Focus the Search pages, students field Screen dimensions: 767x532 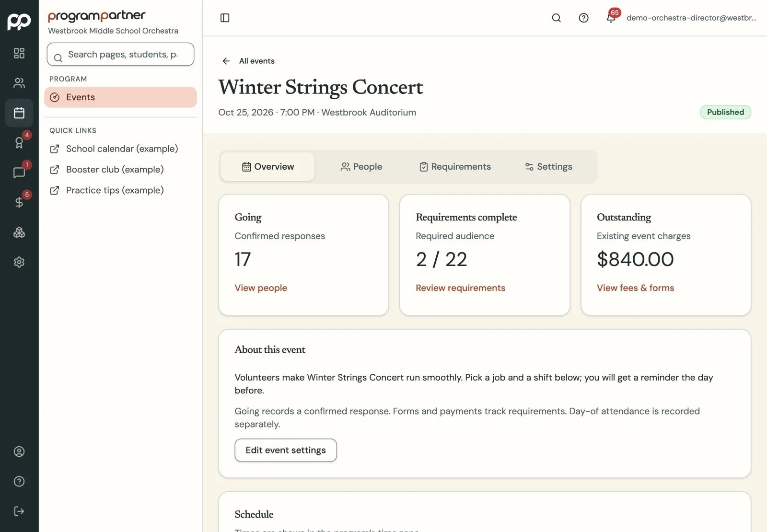click(120, 54)
